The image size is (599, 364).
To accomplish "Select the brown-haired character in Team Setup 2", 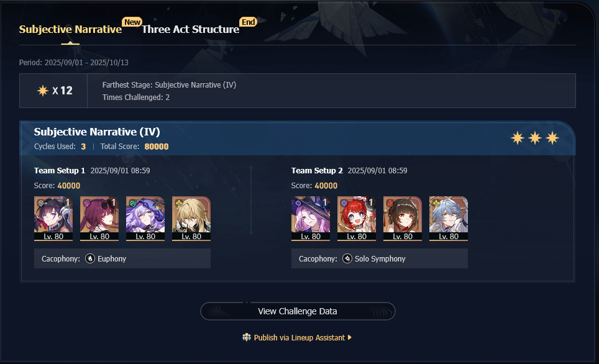I will pyautogui.click(x=403, y=219).
